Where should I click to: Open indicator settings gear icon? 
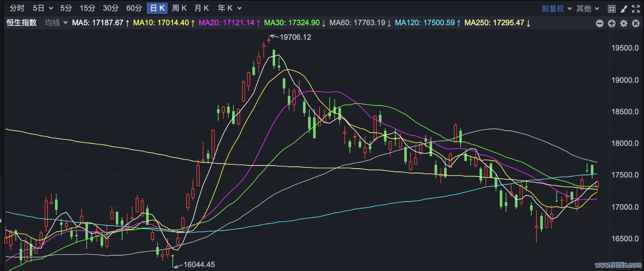pos(624,23)
